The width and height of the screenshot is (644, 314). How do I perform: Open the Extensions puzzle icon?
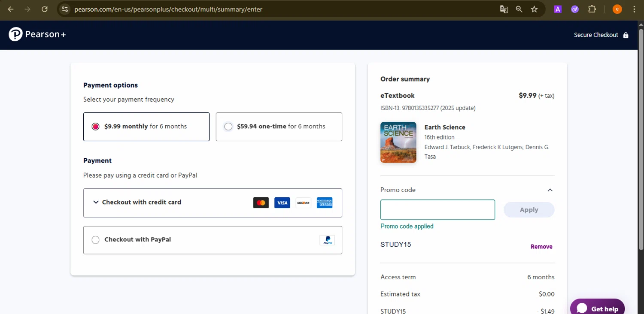point(592,9)
